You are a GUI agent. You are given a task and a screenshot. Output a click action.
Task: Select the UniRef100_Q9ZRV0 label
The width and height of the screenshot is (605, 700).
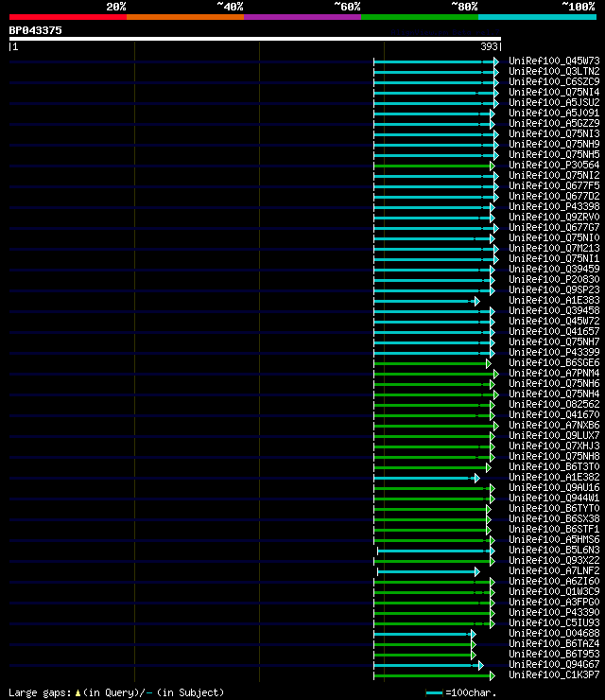pos(554,217)
